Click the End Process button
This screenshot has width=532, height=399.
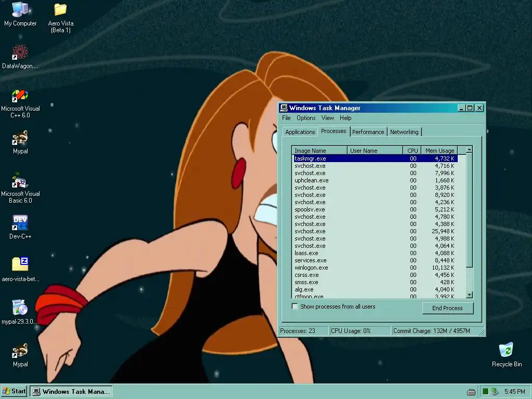point(447,308)
